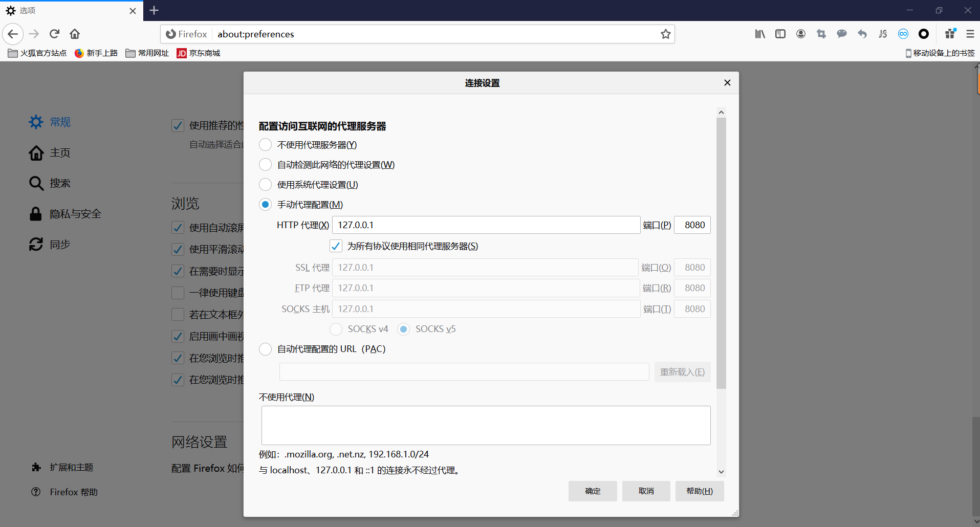This screenshot has width=980, height=527.
Task: Click the 不使用代理 text area
Action: [x=486, y=425]
